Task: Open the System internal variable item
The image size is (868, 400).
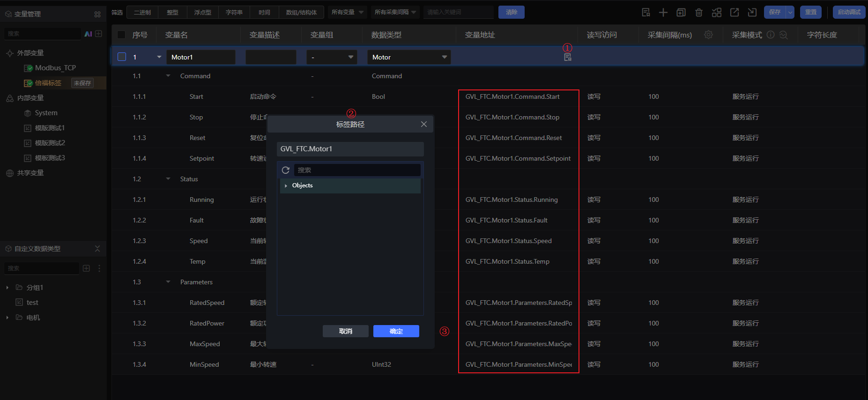Action: pyautogui.click(x=46, y=113)
